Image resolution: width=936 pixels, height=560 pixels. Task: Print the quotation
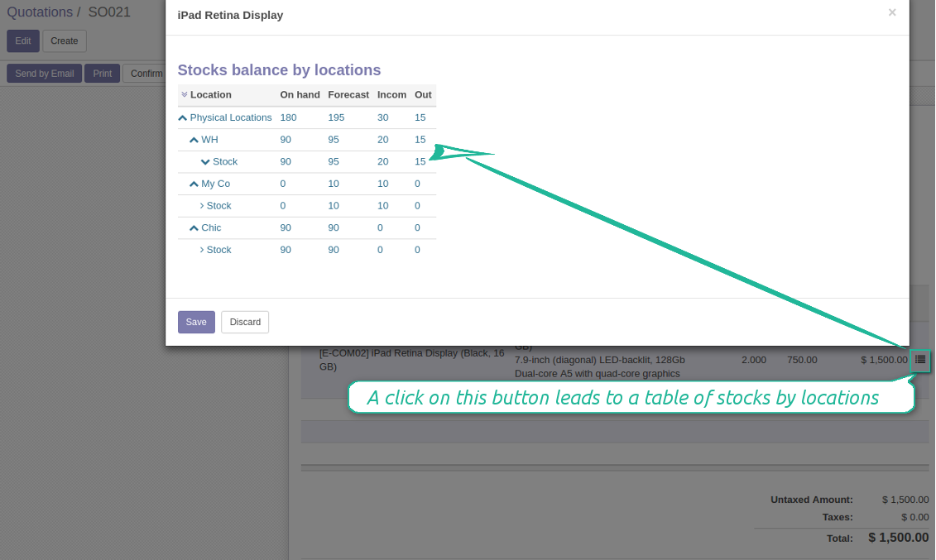click(x=102, y=74)
